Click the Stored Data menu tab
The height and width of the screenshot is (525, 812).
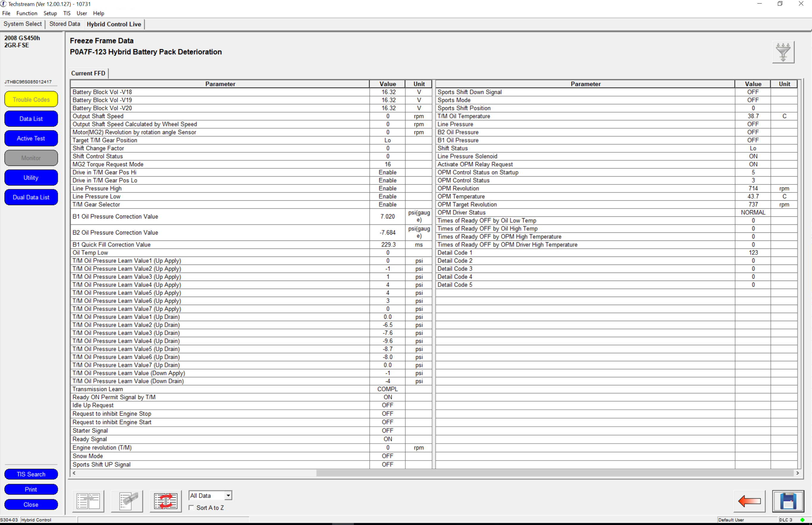64,24
